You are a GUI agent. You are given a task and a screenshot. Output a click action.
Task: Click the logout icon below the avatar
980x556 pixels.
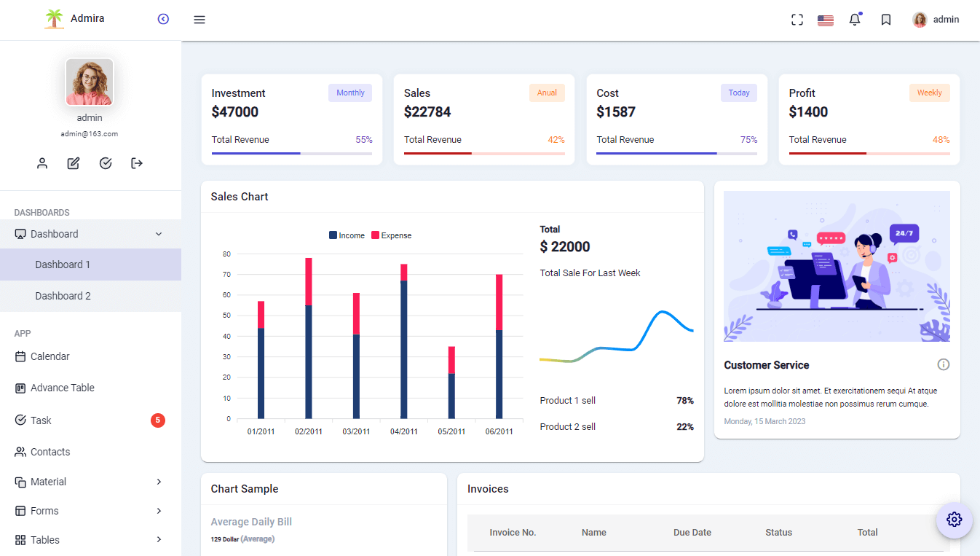tap(136, 163)
